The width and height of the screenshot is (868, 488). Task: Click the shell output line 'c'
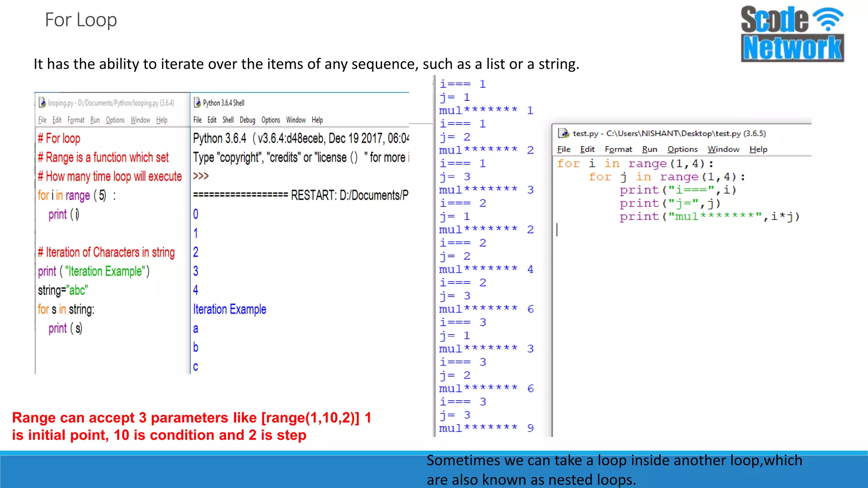click(195, 366)
